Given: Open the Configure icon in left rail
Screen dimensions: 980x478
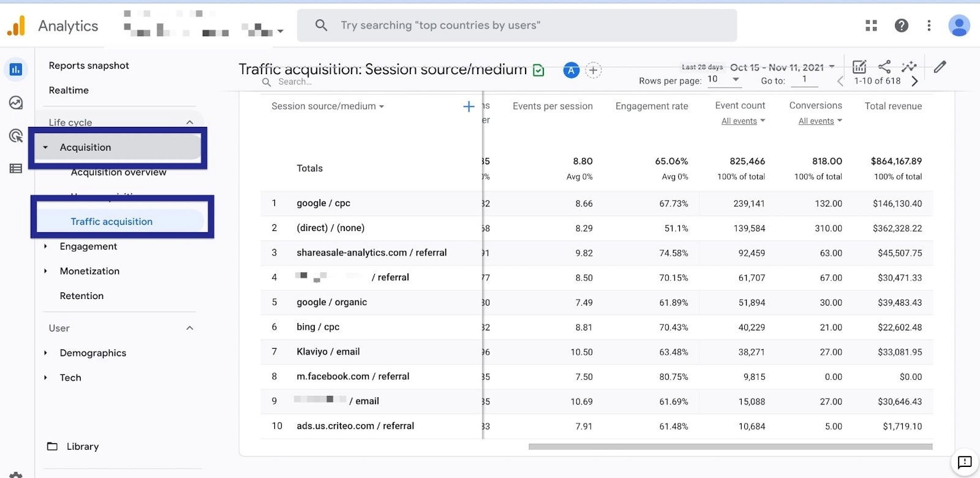Looking at the screenshot, I should tap(16, 169).
